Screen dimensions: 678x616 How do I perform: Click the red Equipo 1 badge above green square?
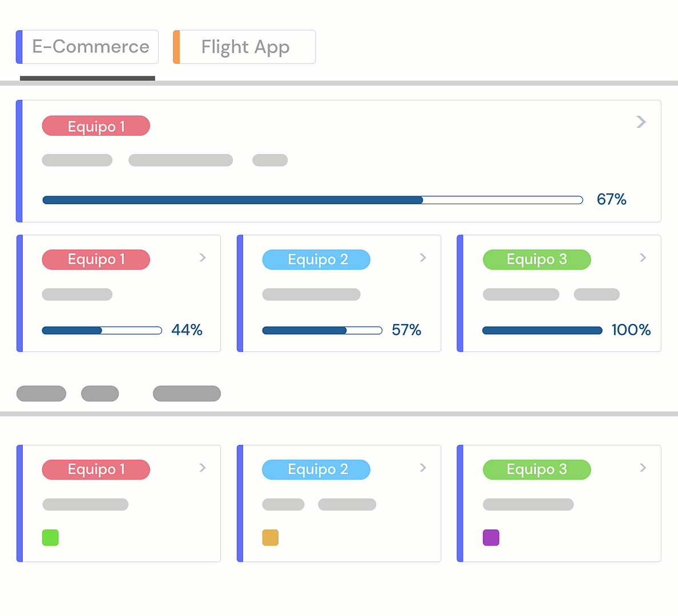[96, 469]
